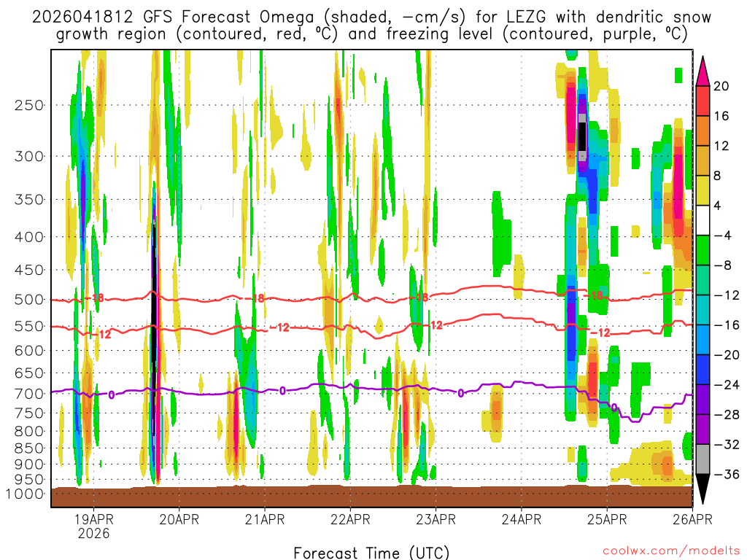Pick the red colorbar segment between 16 and 20

(x=703, y=101)
